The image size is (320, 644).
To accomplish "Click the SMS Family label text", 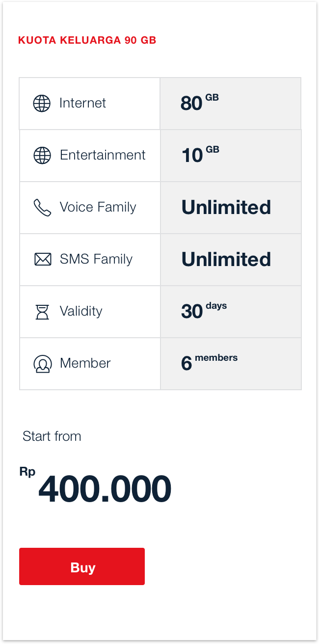I will (x=96, y=259).
